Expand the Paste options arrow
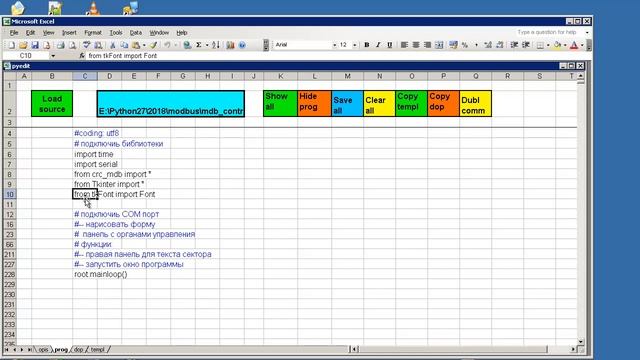Image resolution: width=640 pixels, height=360 pixels. coord(144,45)
